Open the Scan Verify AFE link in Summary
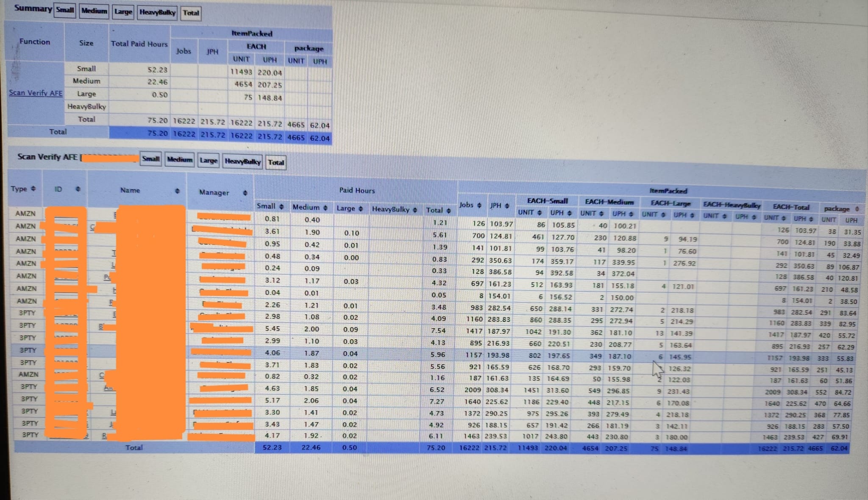This screenshot has height=500, width=868. click(x=36, y=93)
